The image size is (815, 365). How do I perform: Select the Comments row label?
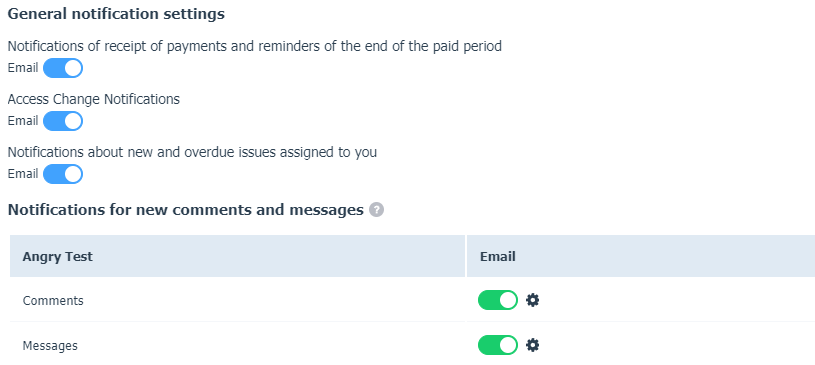click(x=53, y=301)
